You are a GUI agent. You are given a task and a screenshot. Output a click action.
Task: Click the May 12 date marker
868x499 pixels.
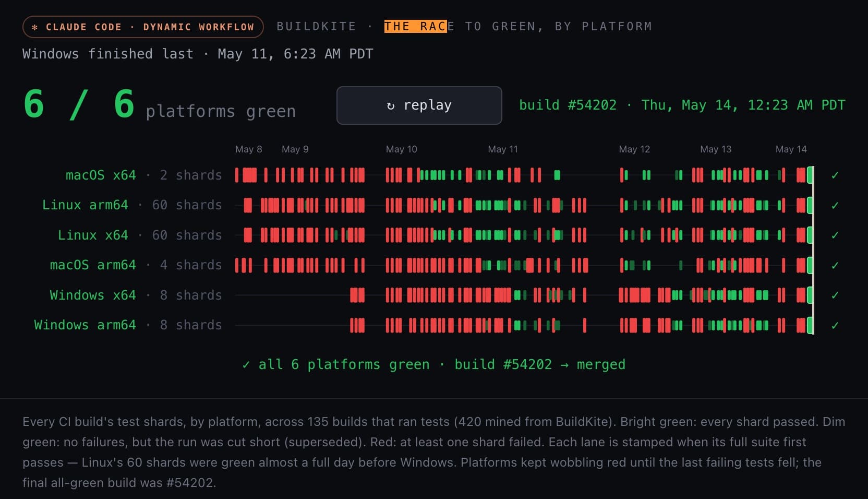tap(634, 149)
